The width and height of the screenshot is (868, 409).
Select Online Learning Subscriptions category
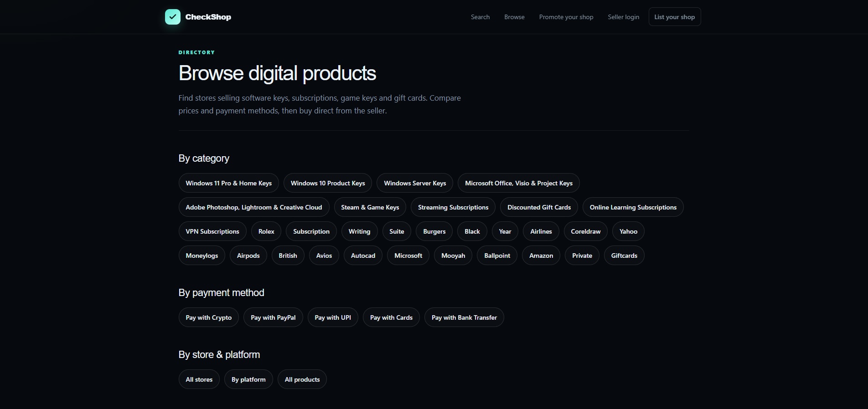click(x=633, y=207)
